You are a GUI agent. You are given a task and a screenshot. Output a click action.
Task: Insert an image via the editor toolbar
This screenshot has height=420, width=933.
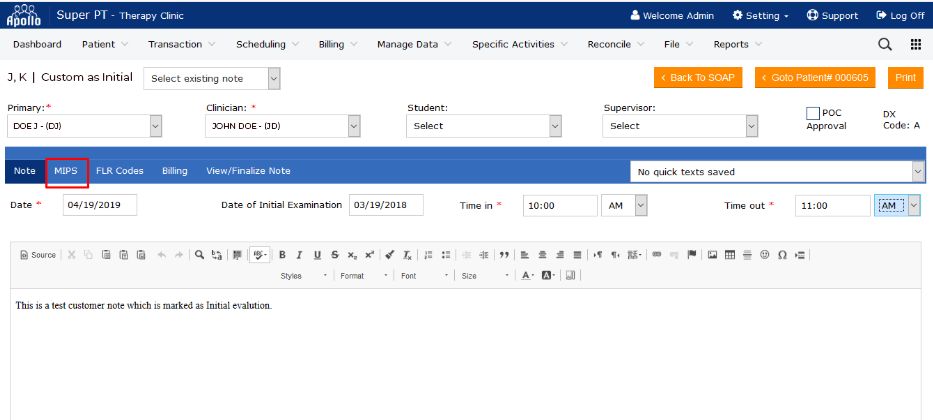click(713, 255)
